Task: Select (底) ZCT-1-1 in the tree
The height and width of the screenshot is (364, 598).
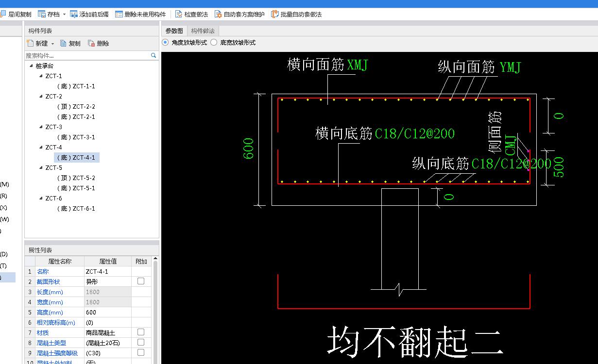Action: [x=76, y=86]
